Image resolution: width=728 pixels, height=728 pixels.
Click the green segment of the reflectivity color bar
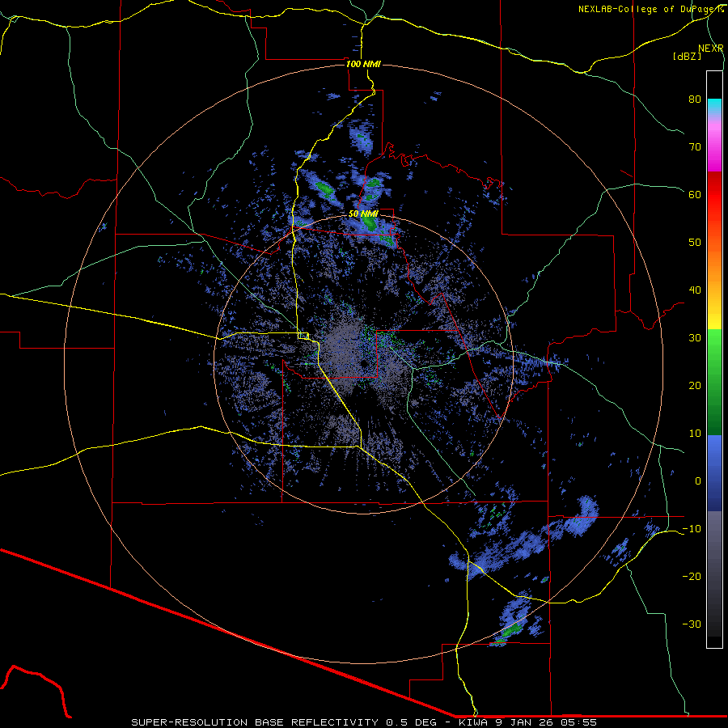714,382
